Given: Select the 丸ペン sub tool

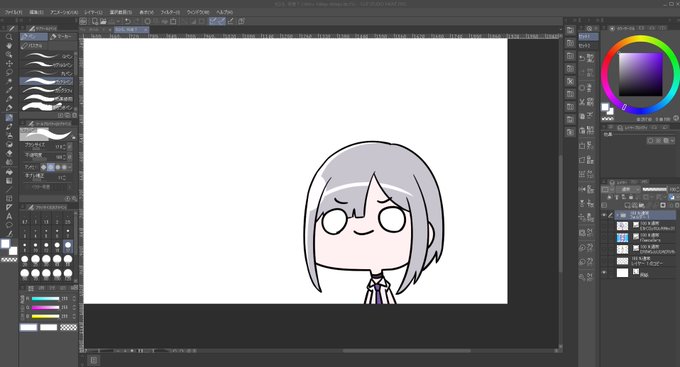Looking at the screenshot, I should coord(47,73).
